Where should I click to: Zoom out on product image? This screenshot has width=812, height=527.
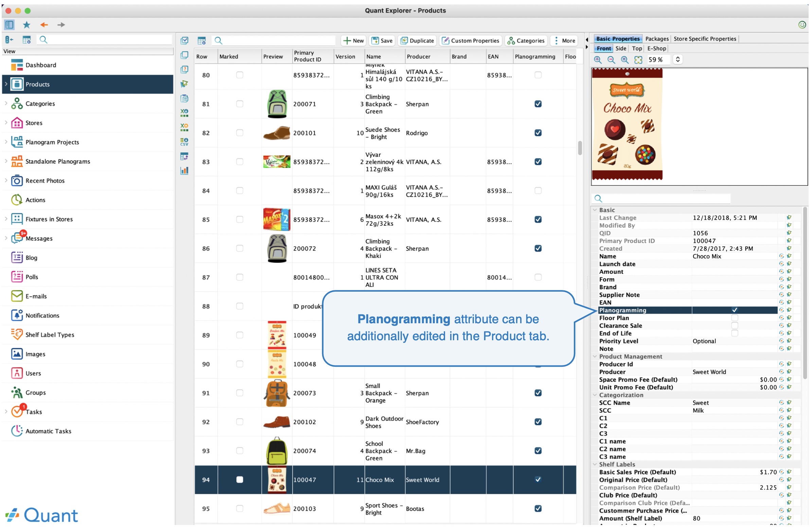[611, 60]
